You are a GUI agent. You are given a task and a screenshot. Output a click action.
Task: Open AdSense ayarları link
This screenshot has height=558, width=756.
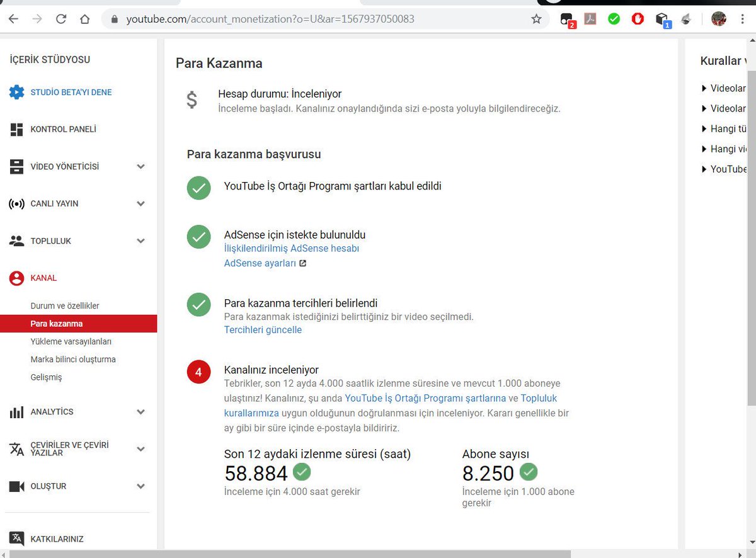[x=260, y=263]
